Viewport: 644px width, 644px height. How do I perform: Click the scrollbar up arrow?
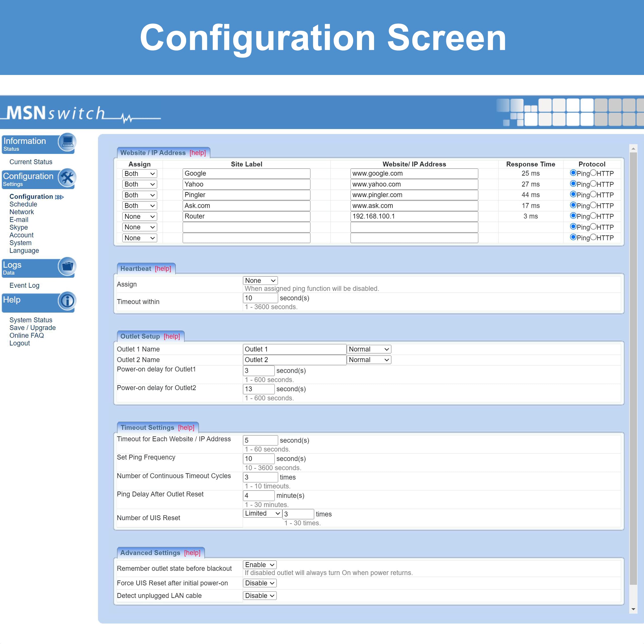[633, 149]
